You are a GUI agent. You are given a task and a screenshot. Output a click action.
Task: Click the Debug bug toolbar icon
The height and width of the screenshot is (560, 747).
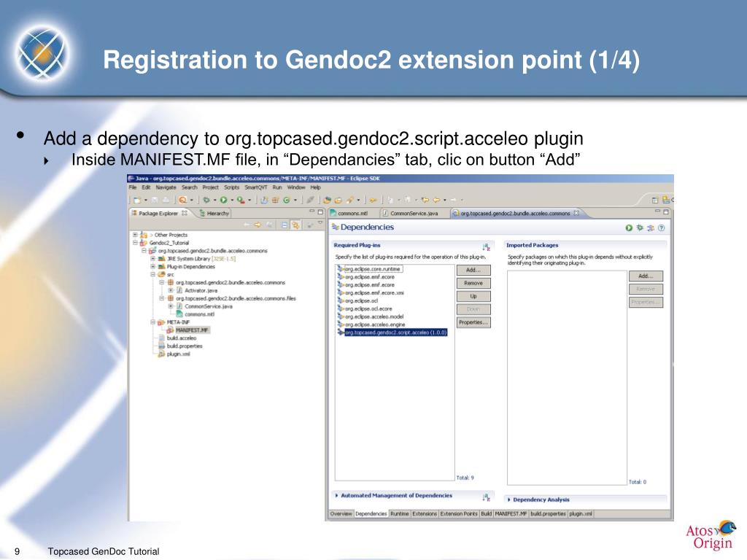coord(206,201)
